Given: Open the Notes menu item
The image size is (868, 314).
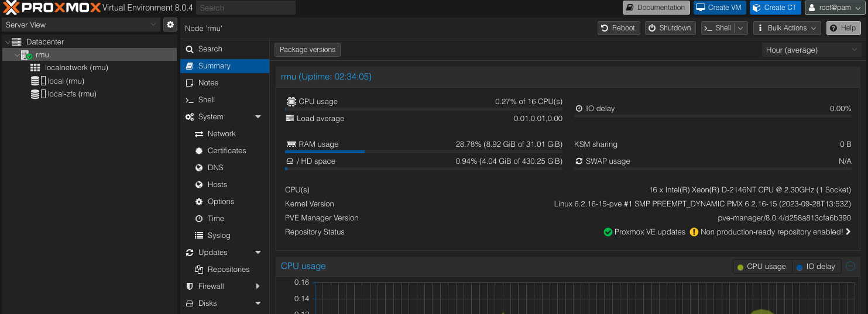Looking at the screenshot, I should click(x=225, y=83).
